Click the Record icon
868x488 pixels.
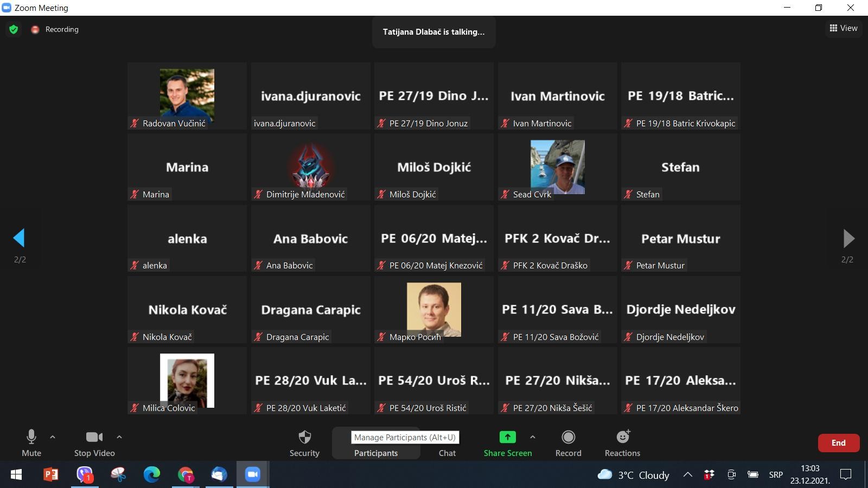[x=568, y=437]
